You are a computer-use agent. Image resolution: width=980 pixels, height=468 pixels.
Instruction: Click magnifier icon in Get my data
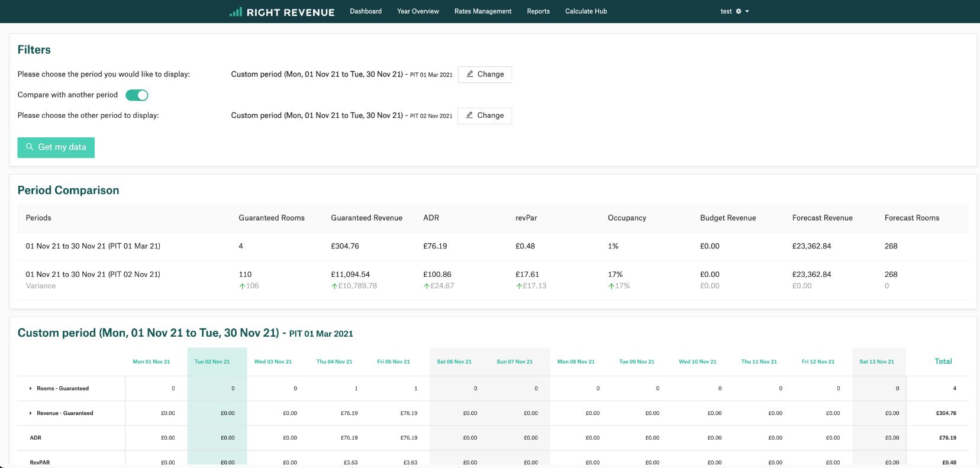pos(30,147)
